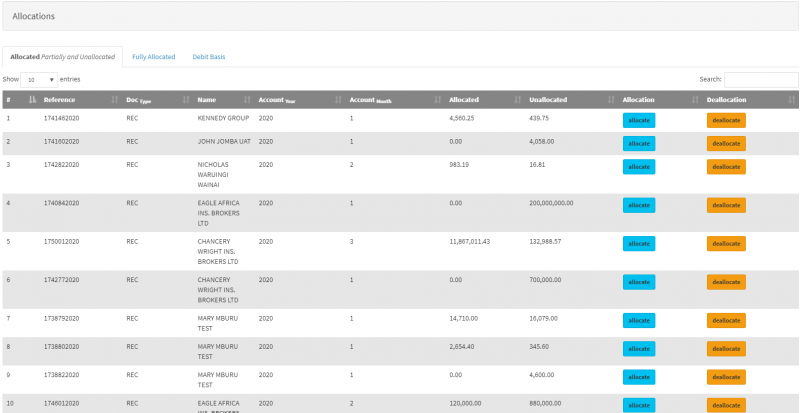Deallocate receipt 1742772020 for CHANCERY WRIGHT
This screenshot has width=800, height=413.
click(726, 282)
